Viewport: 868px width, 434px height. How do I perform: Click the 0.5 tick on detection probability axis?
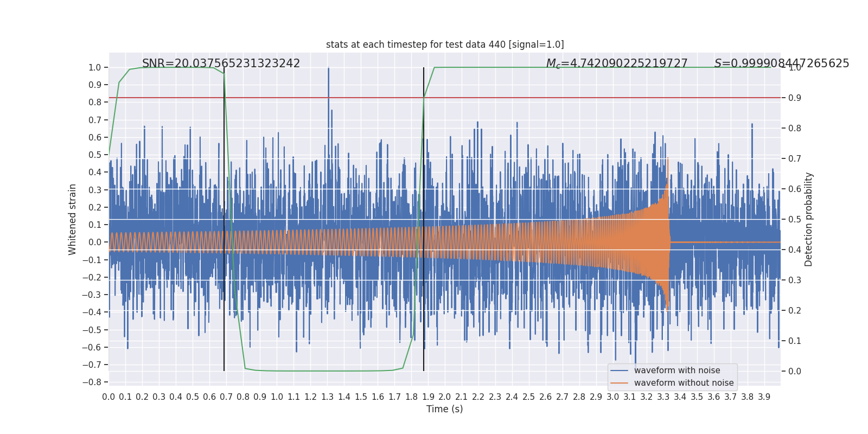click(x=795, y=219)
